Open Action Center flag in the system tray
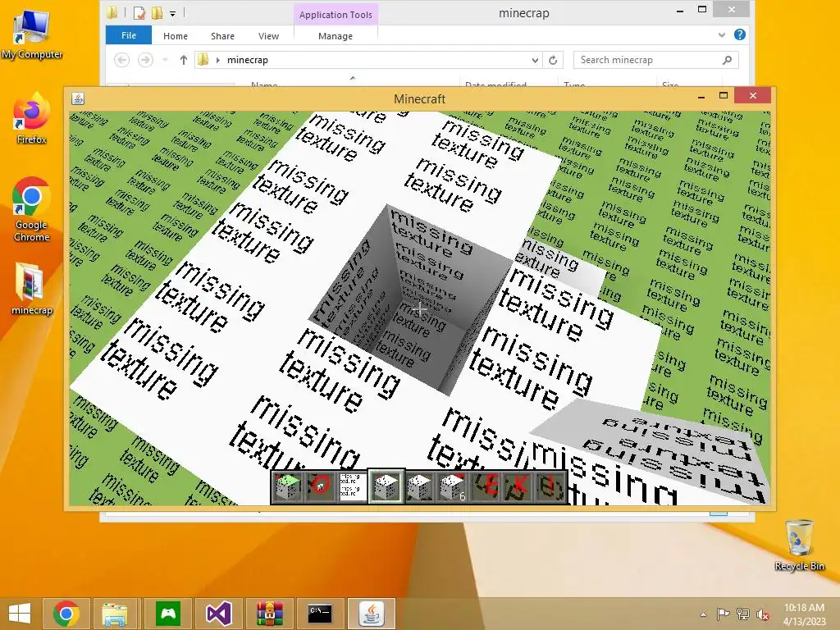 (723, 614)
